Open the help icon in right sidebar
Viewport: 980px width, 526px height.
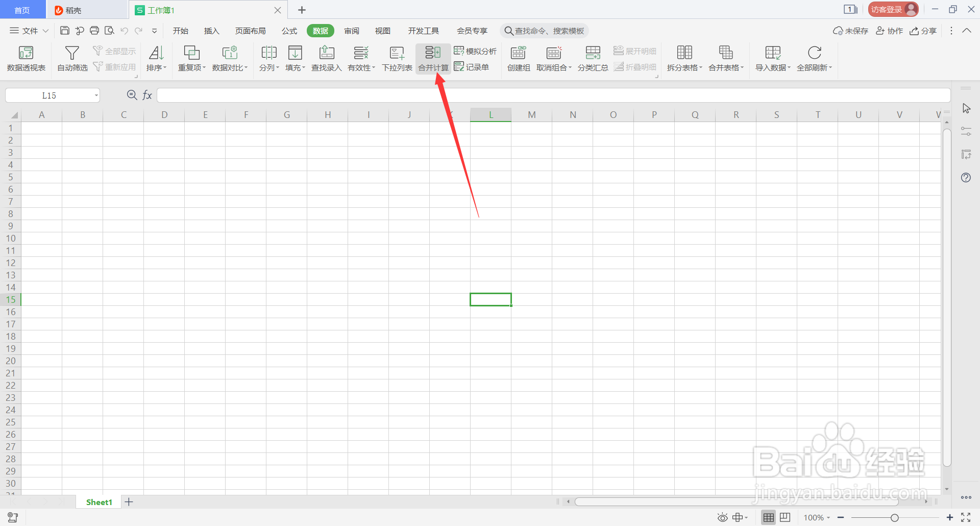tap(966, 178)
